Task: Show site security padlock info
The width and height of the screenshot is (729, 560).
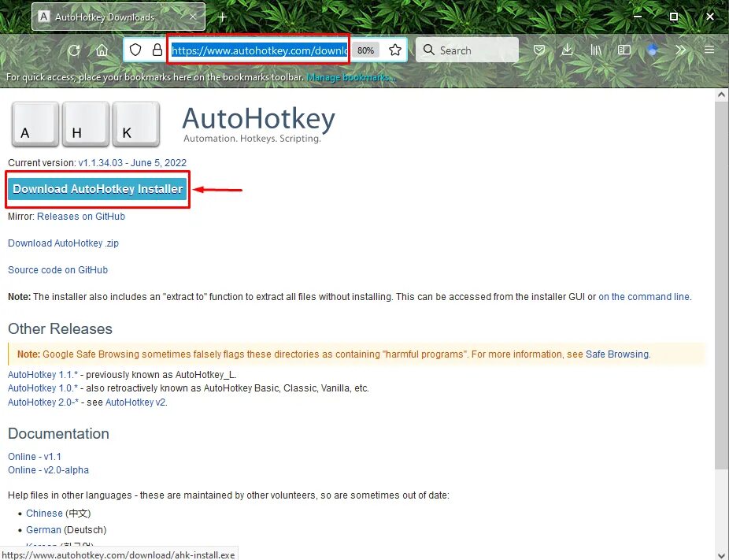Action: click(x=157, y=50)
